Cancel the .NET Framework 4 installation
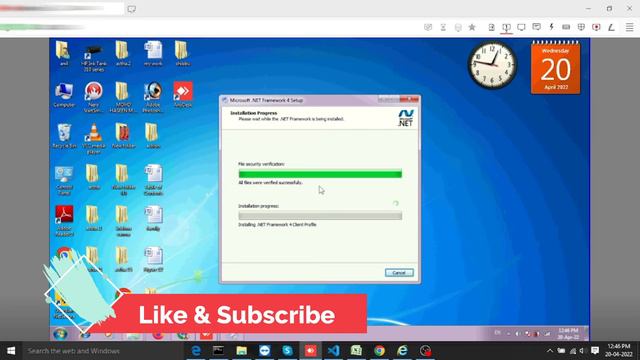640x360 pixels. (399, 273)
